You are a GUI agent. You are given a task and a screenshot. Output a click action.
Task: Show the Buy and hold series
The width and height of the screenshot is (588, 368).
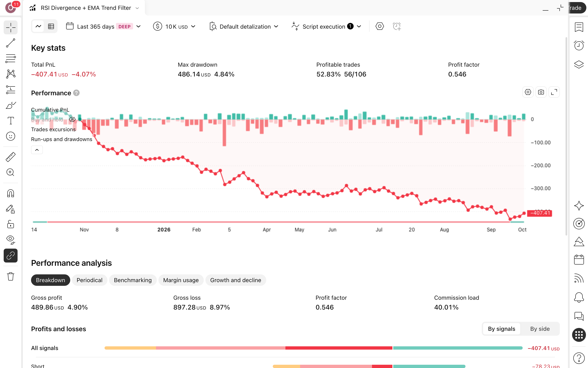point(72,120)
